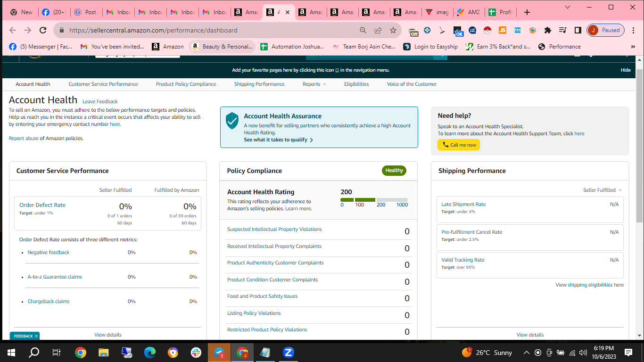This screenshot has height=362, width=644.
Task: Show hidden system tray icons
Action: (526, 352)
